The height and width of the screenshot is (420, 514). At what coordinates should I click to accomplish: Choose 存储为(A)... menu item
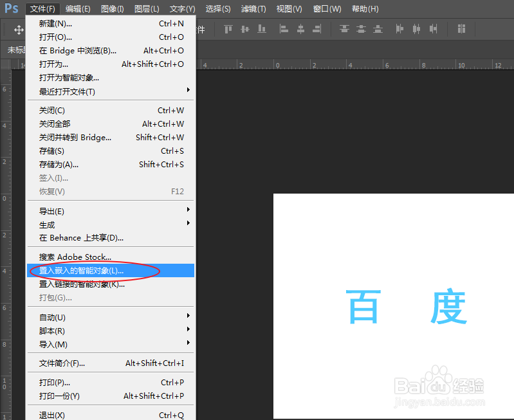pos(111,164)
